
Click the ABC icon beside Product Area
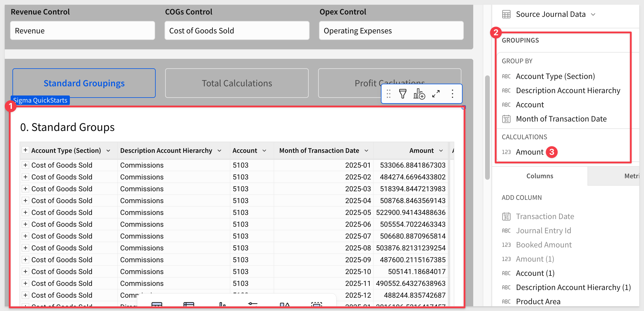point(506,302)
